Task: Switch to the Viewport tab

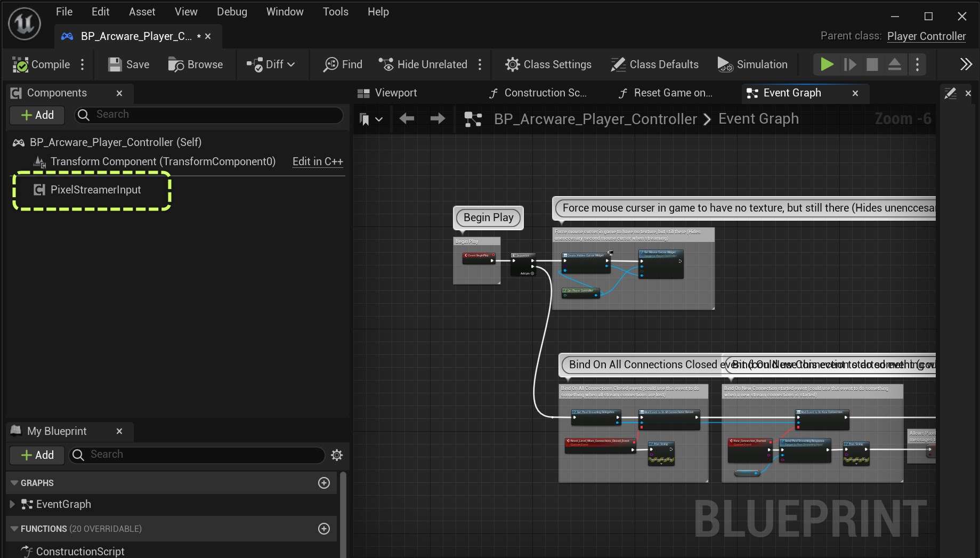Action: tap(387, 93)
